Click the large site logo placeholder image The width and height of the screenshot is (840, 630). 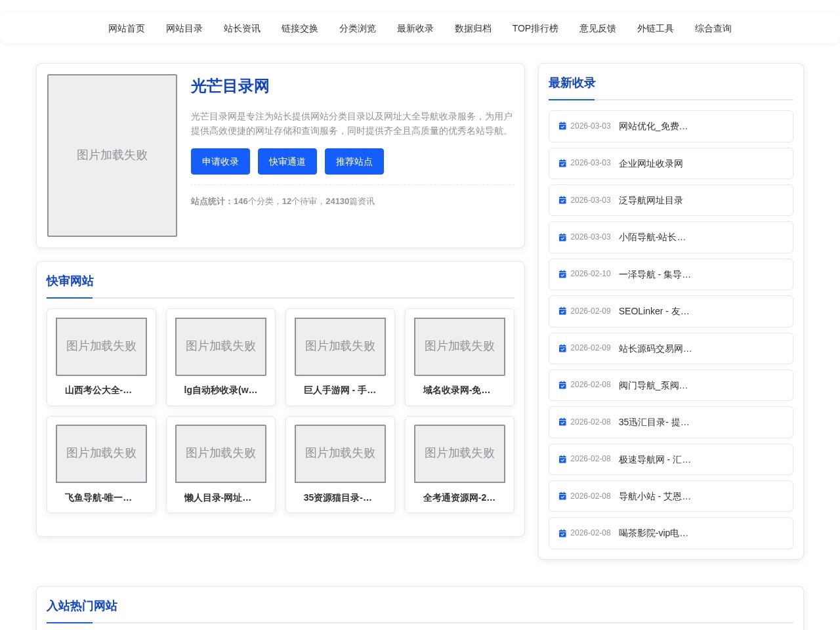click(x=112, y=156)
